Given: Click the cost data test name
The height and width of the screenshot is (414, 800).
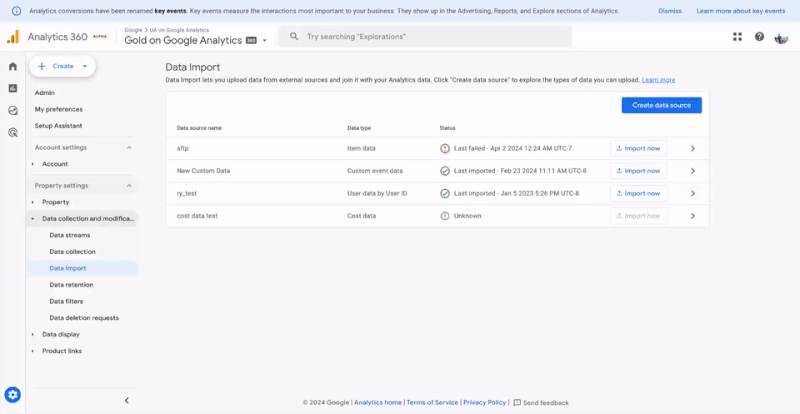Looking at the screenshot, I should coord(197,216).
